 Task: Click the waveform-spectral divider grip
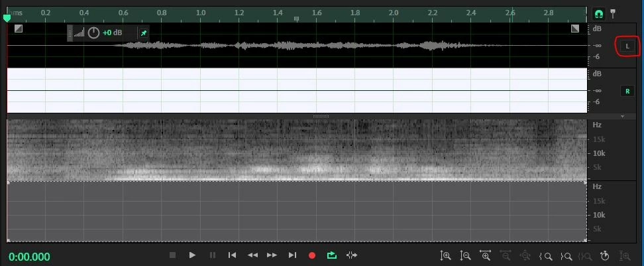coord(321,116)
